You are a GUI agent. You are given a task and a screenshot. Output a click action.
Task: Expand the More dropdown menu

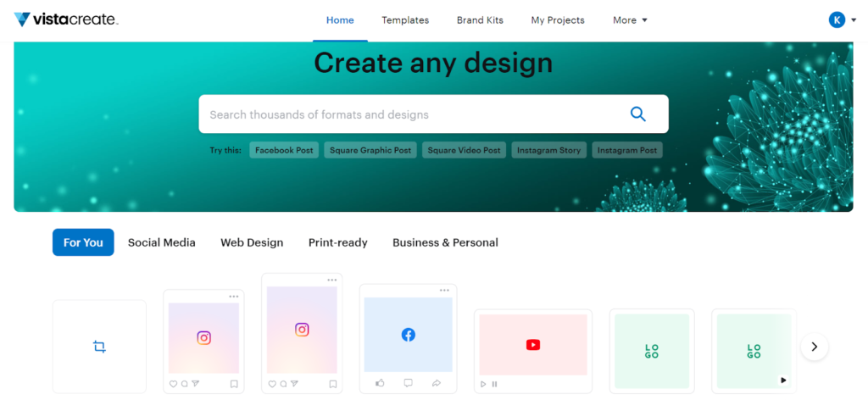(630, 20)
